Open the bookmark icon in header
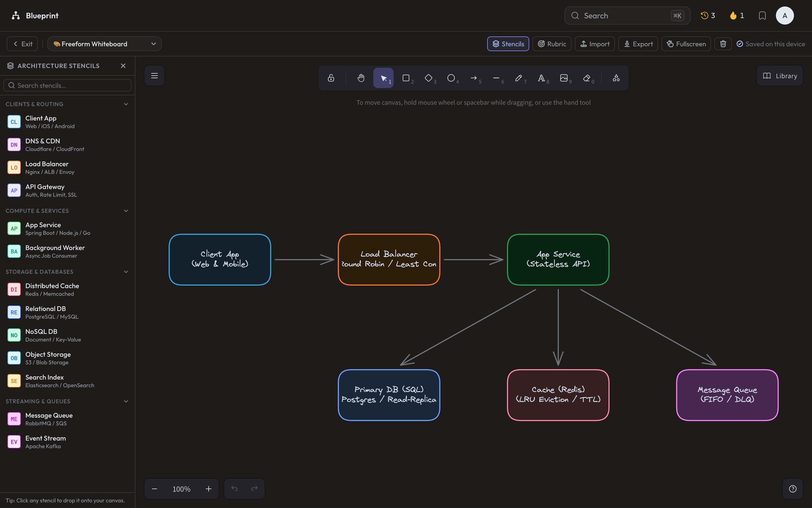This screenshot has width=812, height=508. pos(762,16)
